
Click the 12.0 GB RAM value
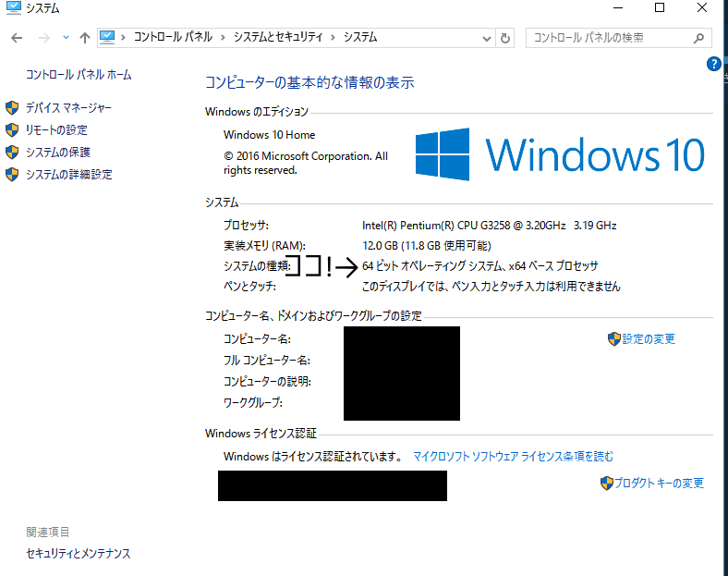[426, 246]
